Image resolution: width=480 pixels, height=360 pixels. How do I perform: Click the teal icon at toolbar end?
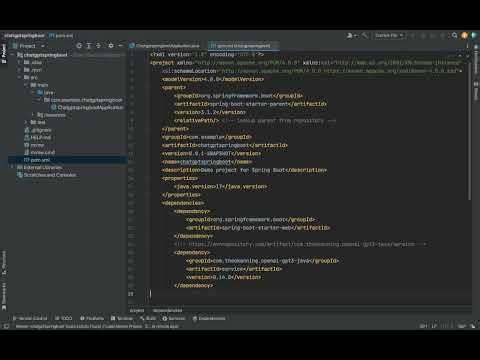coord(474,35)
